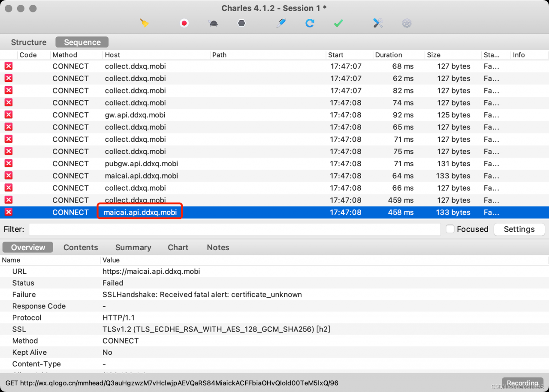Screen dimensions: 549x392
Task: Toggle breakpoints with the hexagon icon
Action: (x=241, y=23)
